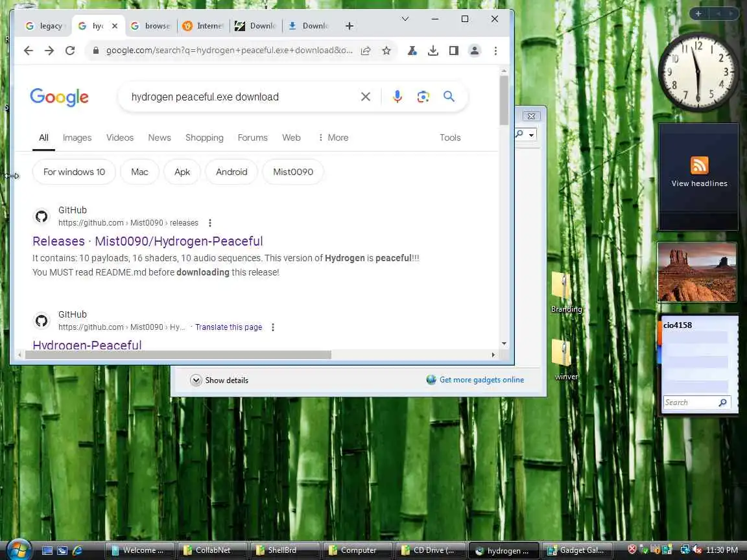Click the analog clock gadget

click(x=698, y=72)
